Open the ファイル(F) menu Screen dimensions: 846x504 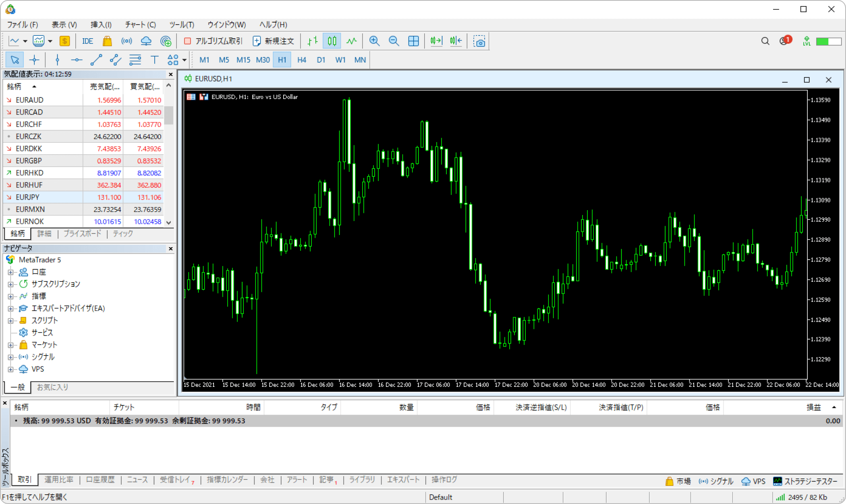pos(22,25)
